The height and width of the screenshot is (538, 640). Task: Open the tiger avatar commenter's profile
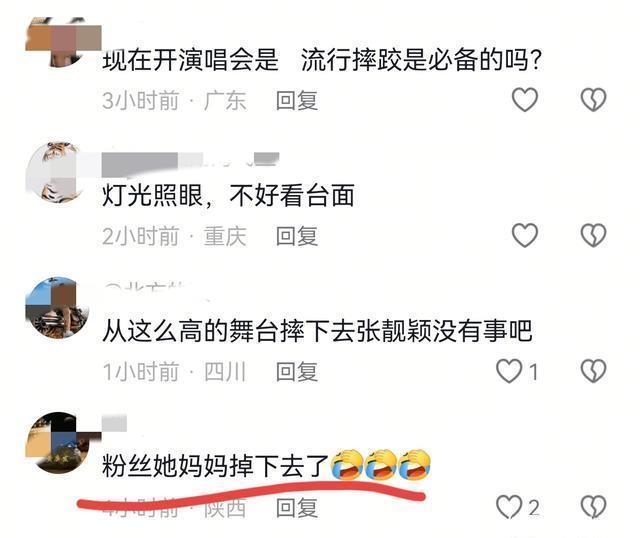coord(54,172)
